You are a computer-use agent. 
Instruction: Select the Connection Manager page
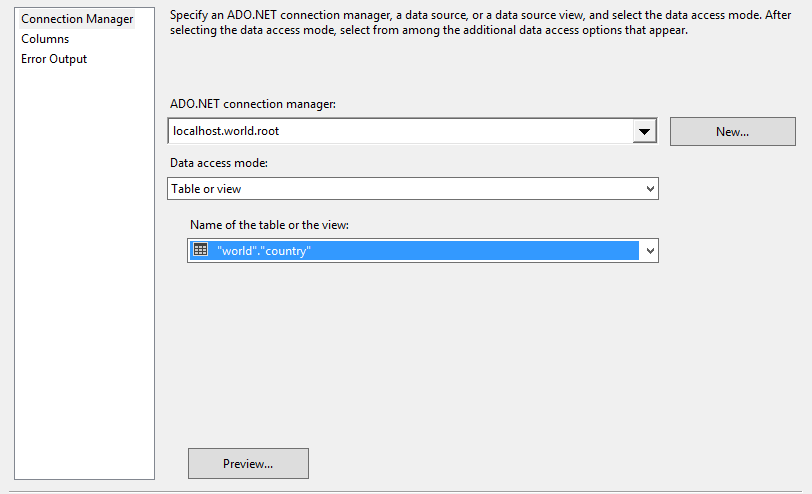(x=77, y=19)
